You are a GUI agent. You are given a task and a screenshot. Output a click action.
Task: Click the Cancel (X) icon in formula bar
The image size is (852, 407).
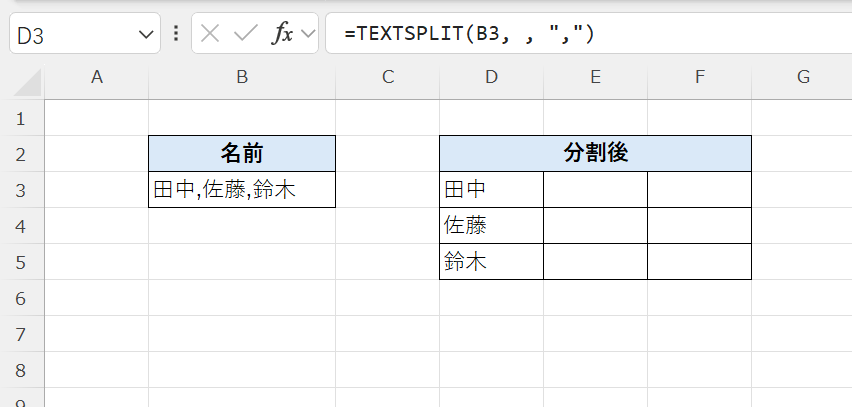210,33
